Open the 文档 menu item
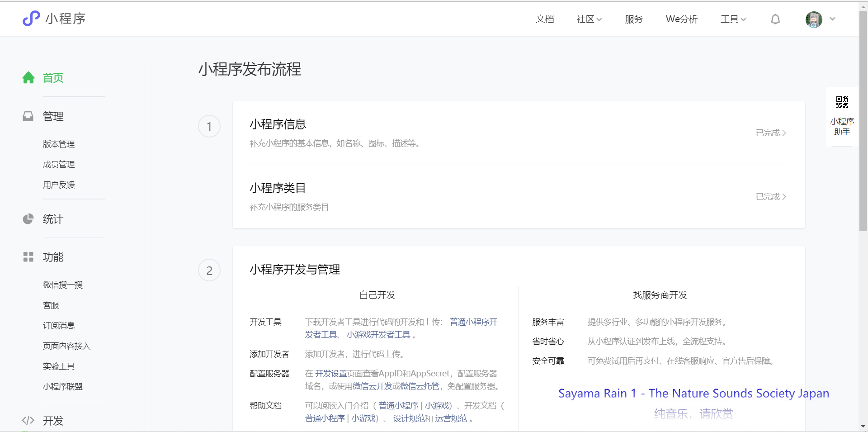Viewport: 868px width, 432px height. (545, 19)
